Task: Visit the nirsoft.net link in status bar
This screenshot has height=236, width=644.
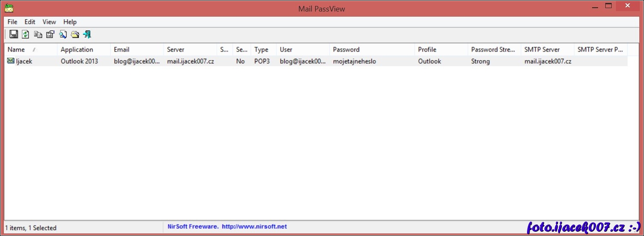Action: pyautogui.click(x=254, y=227)
